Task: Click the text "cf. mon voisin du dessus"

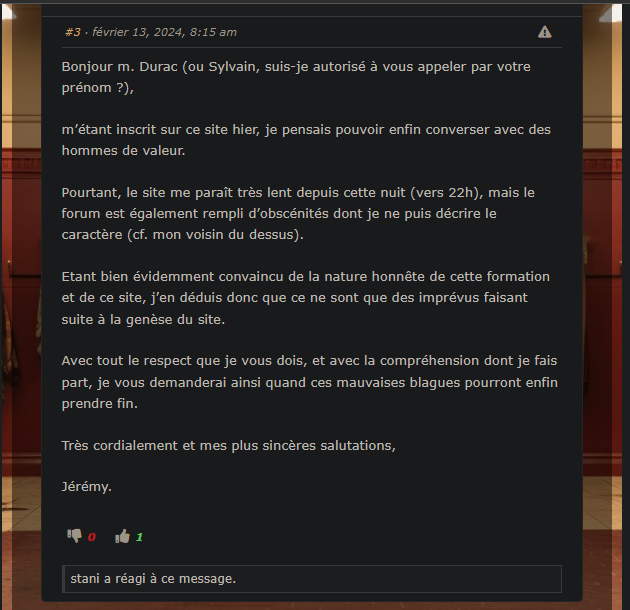Action: pyautogui.click(x=215, y=235)
